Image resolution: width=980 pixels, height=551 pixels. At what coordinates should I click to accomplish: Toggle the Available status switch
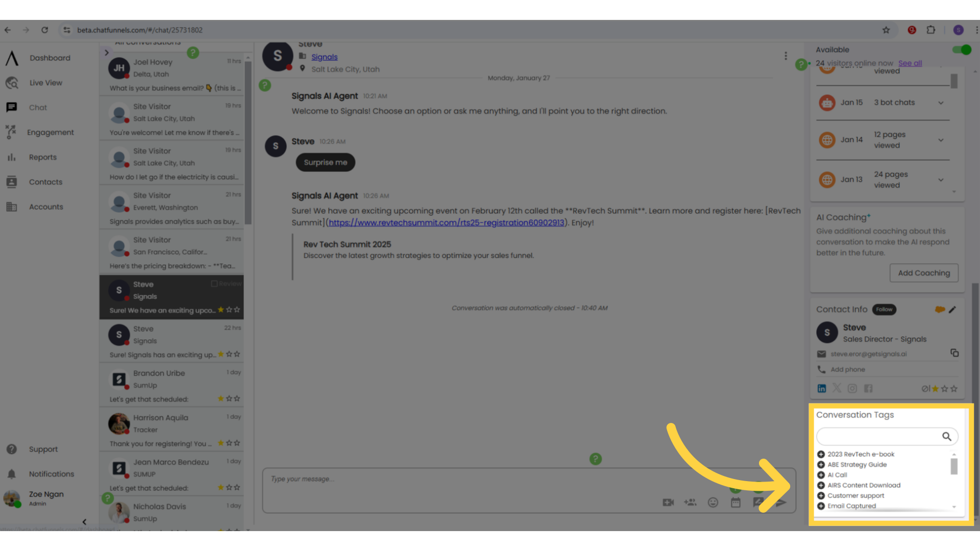click(x=962, y=49)
